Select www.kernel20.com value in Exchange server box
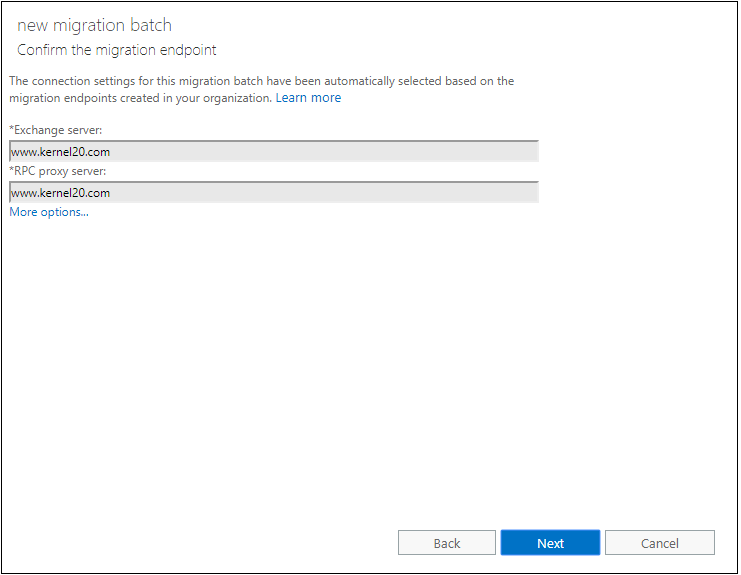This screenshot has width=741, height=575. (60, 152)
